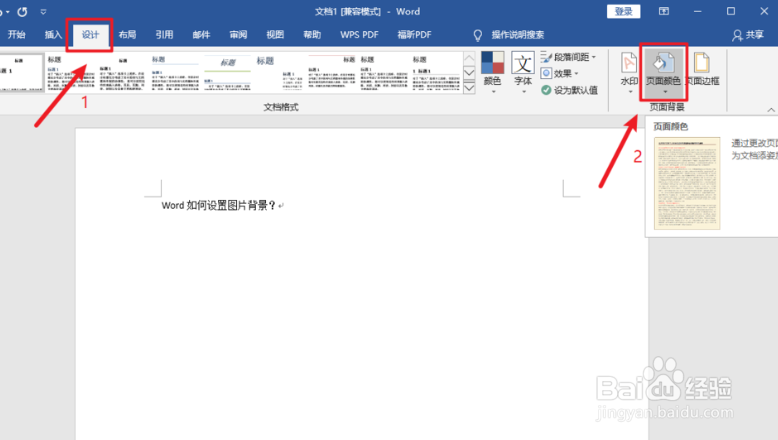Click the page color tooltip preview image
The height and width of the screenshot is (440, 778).
pos(687,184)
